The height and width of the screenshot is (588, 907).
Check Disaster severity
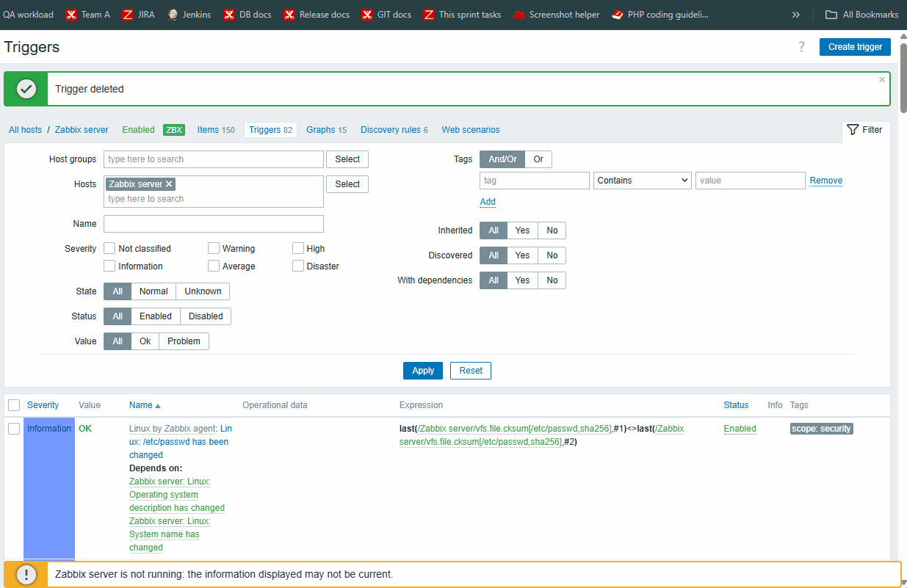pyautogui.click(x=298, y=266)
